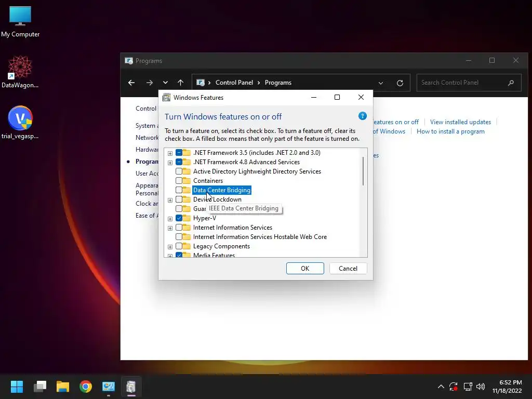532x399 pixels.
Task: Open the volume tray icon
Action: (x=481, y=387)
